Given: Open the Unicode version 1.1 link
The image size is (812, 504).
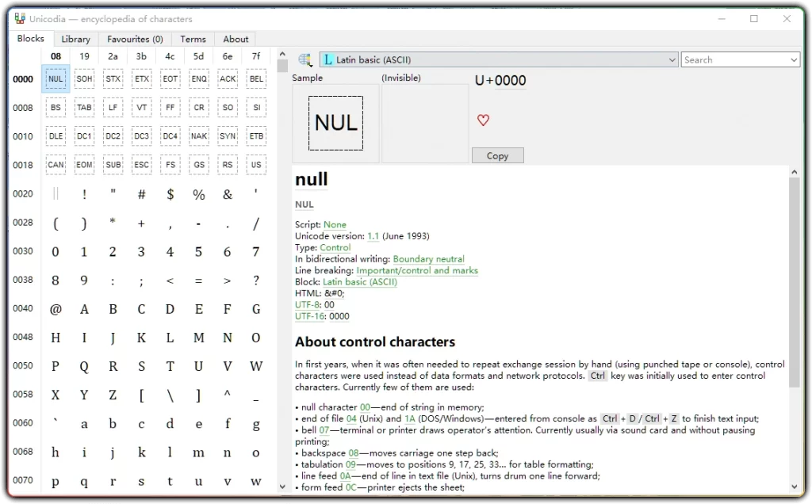Looking at the screenshot, I should (x=373, y=235).
